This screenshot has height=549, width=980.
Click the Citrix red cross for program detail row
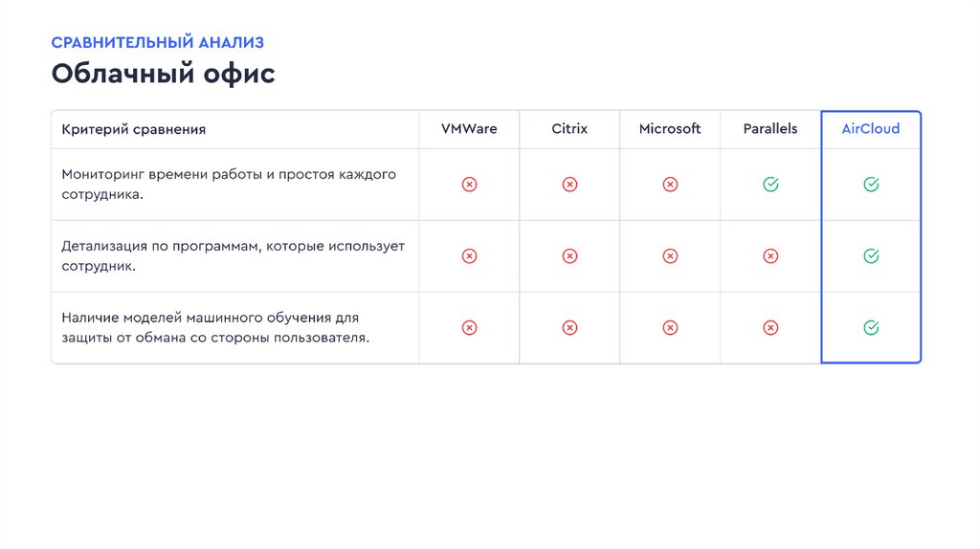tap(569, 256)
